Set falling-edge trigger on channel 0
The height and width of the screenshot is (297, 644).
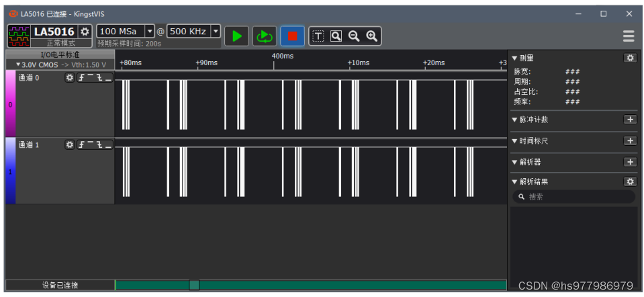pos(99,77)
